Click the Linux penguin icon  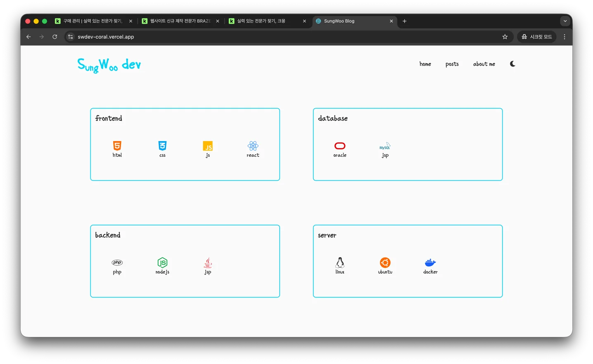tap(340, 262)
